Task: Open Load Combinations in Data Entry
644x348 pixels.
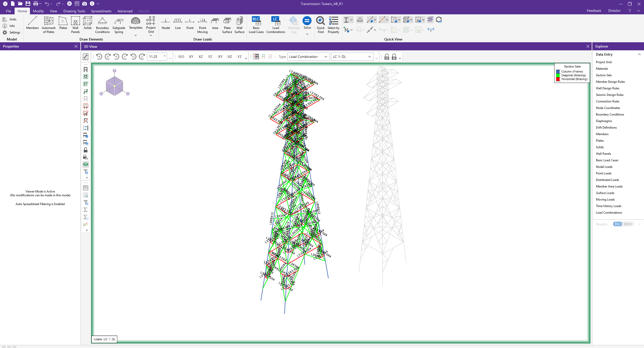Action: pos(608,212)
